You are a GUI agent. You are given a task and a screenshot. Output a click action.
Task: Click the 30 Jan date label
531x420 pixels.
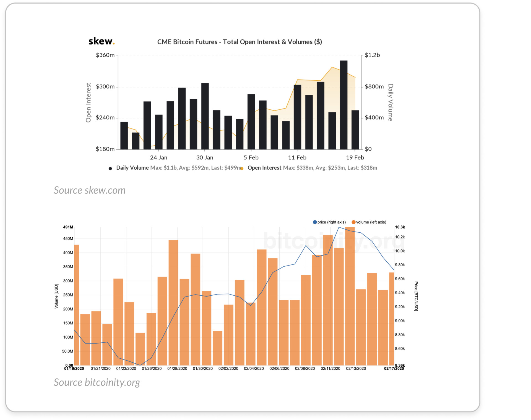click(x=205, y=158)
